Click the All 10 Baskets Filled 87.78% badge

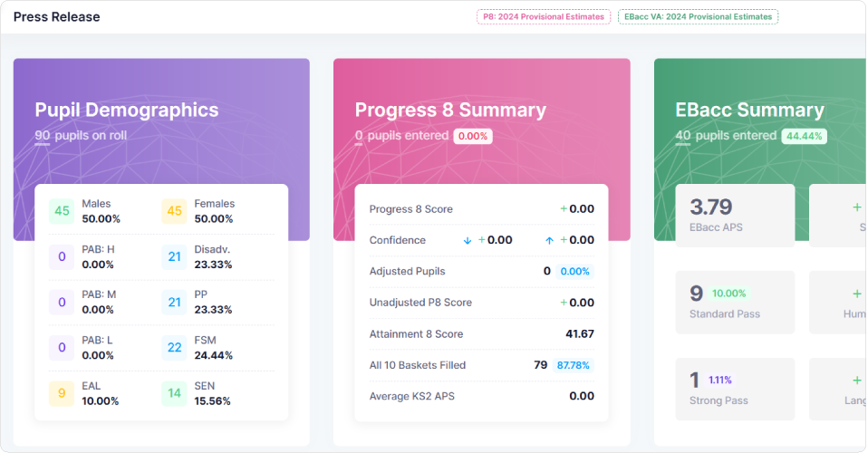[x=573, y=365]
